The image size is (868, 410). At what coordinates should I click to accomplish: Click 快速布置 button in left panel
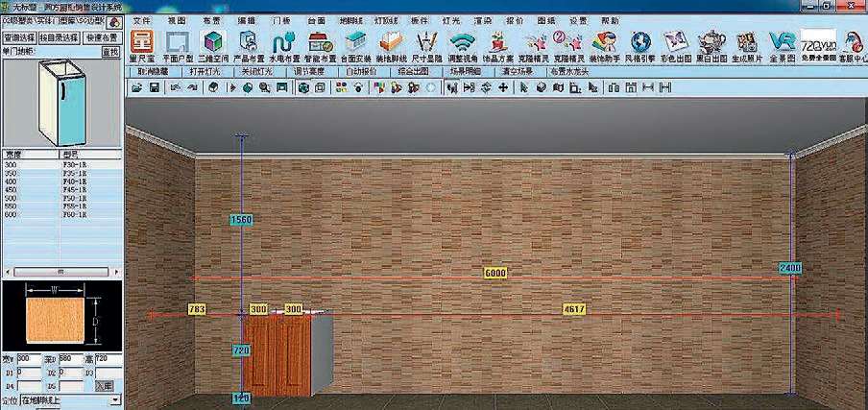tap(102, 37)
